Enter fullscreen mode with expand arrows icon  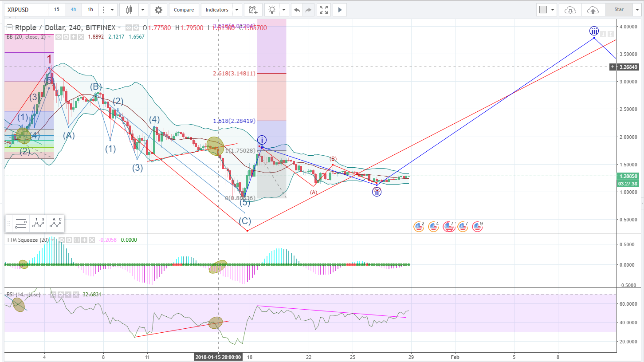(324, 9)
